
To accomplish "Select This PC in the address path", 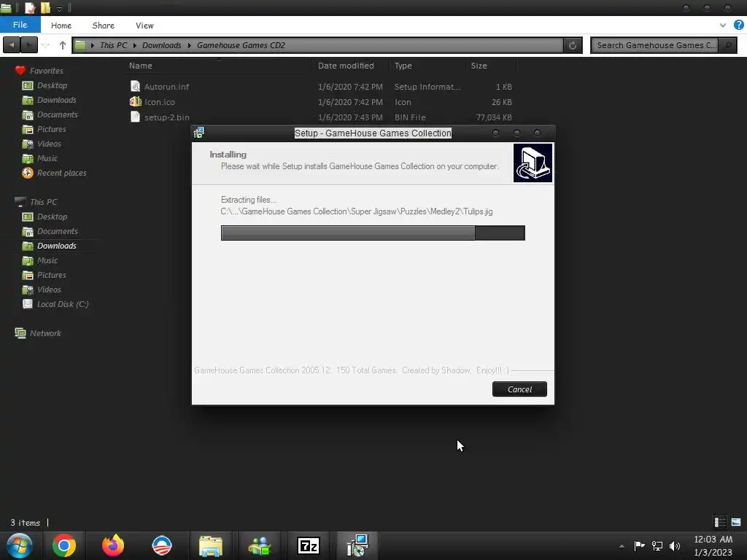I will pos(113,45).
